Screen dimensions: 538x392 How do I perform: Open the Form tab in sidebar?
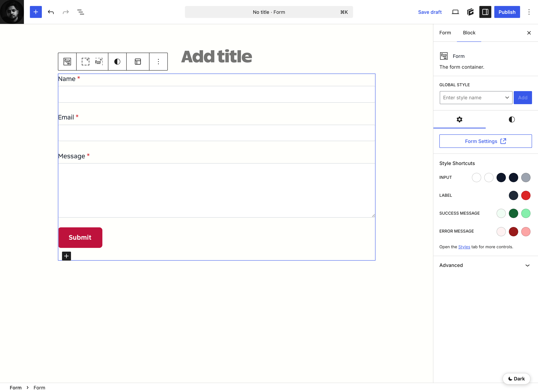445,33
